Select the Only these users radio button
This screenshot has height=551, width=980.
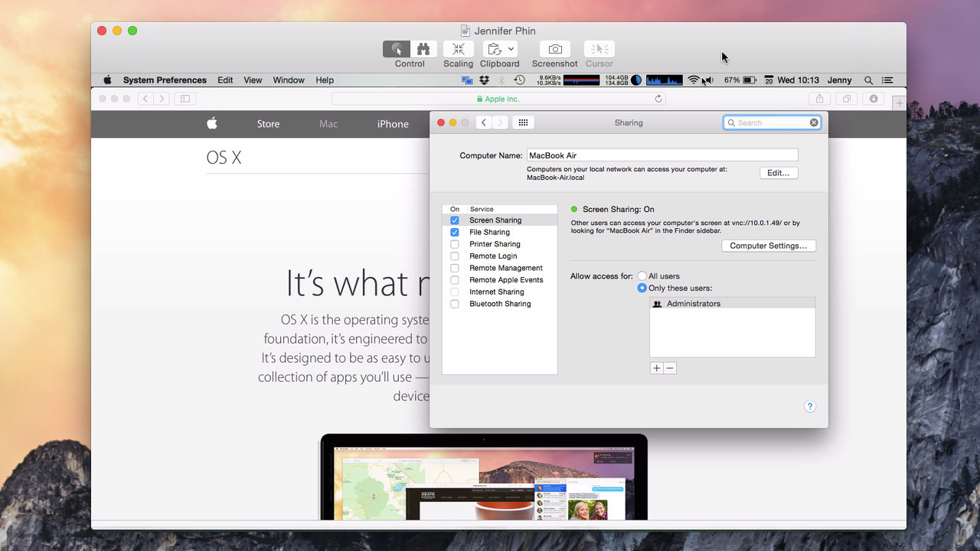[642, 289]
